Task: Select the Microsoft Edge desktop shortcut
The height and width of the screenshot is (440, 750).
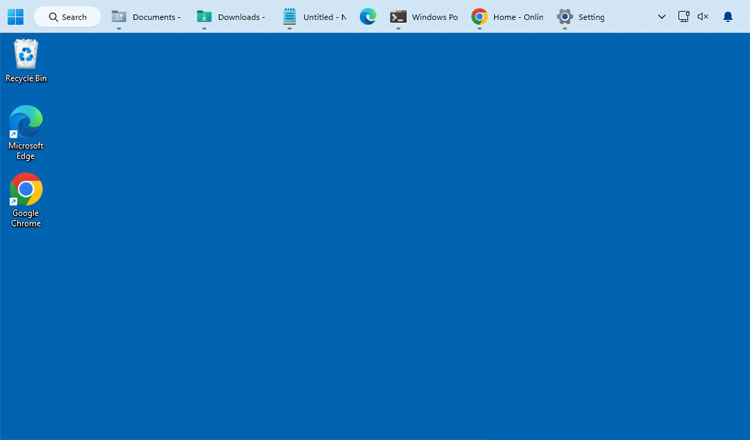Action: [26, 133]
